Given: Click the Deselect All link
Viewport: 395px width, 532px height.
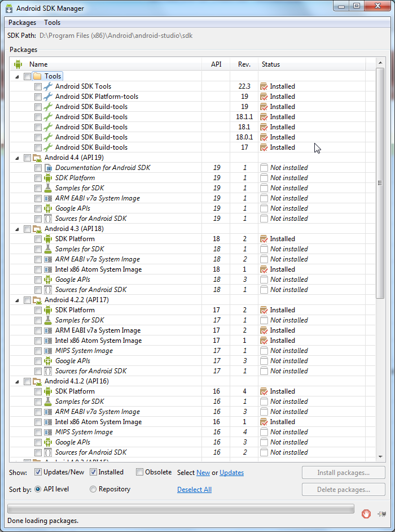Looking at the screenshot, I should click(x=194, y=490).
